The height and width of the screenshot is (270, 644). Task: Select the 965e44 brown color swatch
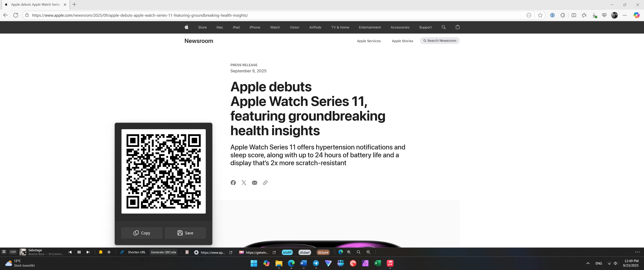[x=323, y=252]
